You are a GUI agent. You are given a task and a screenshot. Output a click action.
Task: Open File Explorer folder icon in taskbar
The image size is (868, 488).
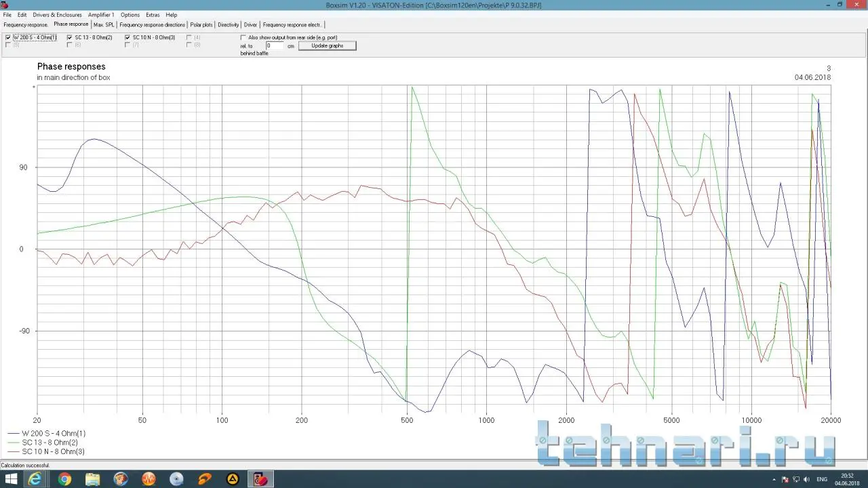(x=93, y=479)
